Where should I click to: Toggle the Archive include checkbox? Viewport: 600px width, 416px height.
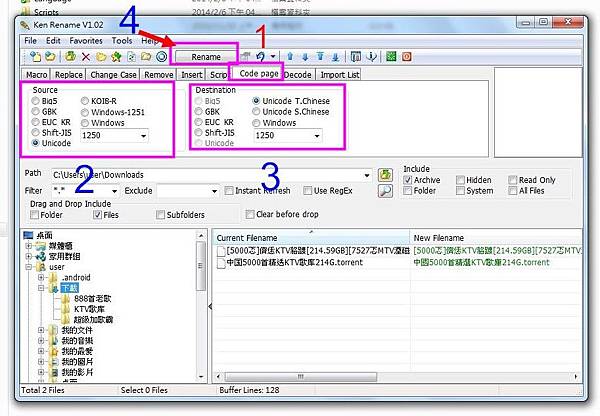[408, 180]
